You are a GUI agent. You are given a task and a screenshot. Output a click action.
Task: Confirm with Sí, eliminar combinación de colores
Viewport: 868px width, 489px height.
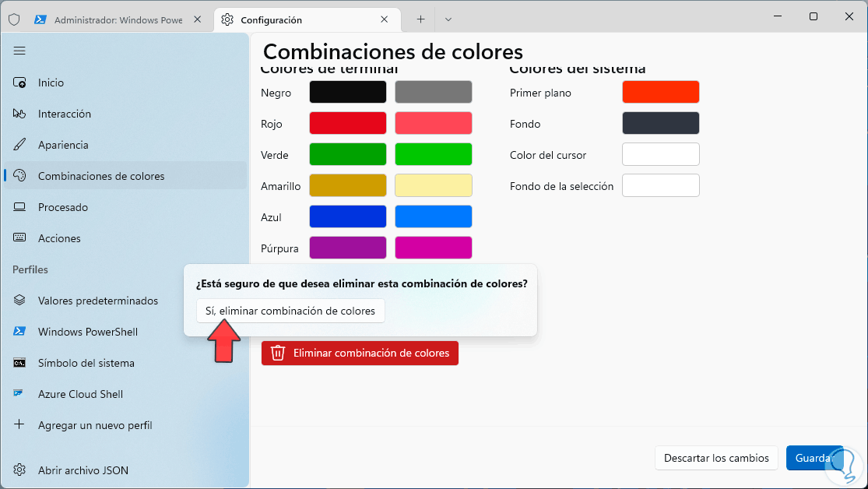coord(290,311)
